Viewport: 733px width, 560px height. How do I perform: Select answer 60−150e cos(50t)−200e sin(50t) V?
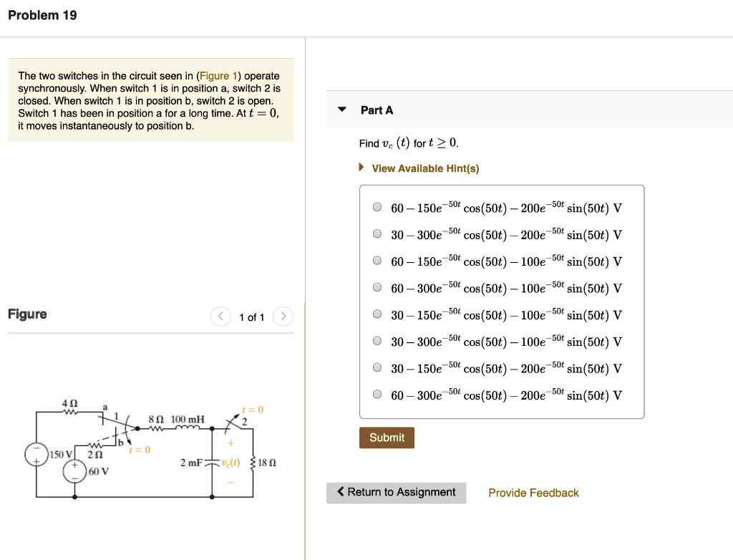[377, 207]
